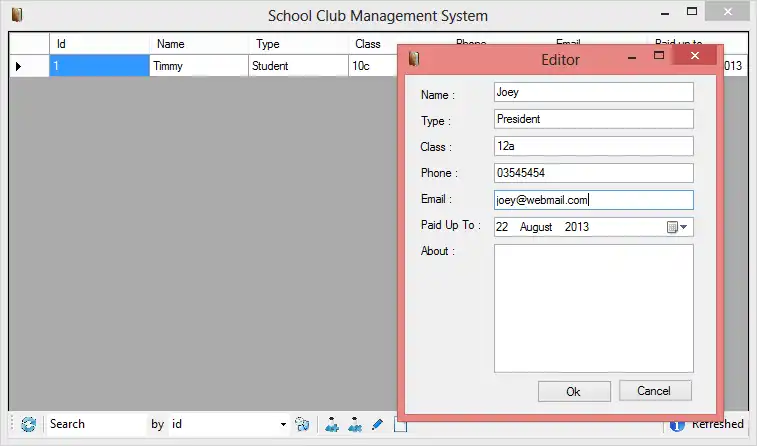The image size is (757, 446).
Task: Click the main window book icon
Action: click(x=17, y=15)
